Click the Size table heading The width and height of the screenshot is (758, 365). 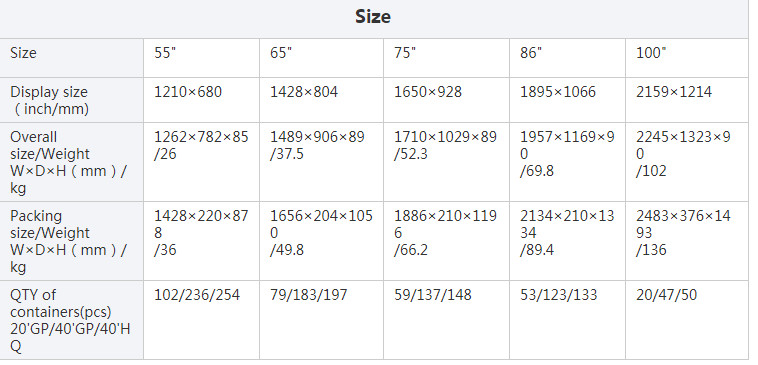point(373,17)
